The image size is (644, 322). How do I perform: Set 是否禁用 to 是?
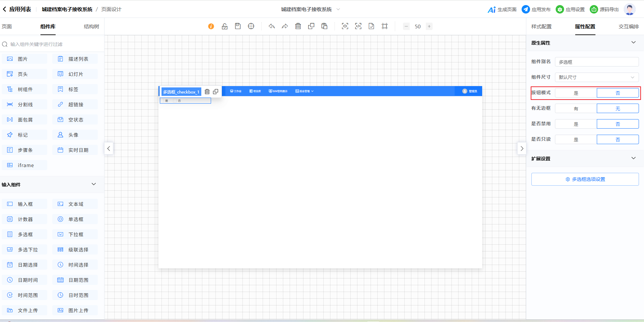point(576,124)
